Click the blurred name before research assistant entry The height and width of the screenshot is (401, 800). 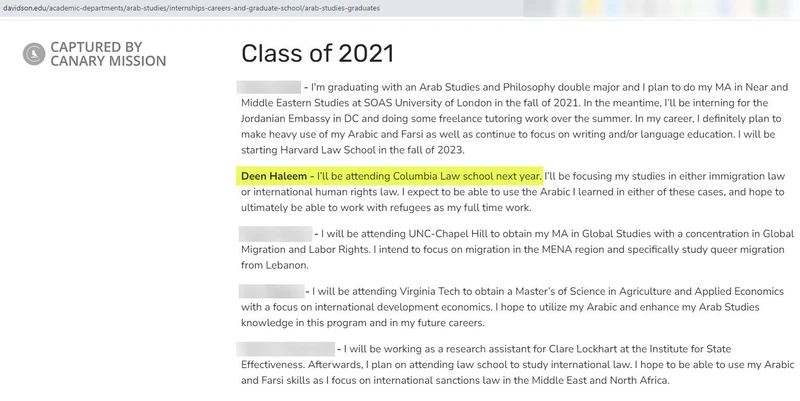pyautogui.click(x=286, y=348)
